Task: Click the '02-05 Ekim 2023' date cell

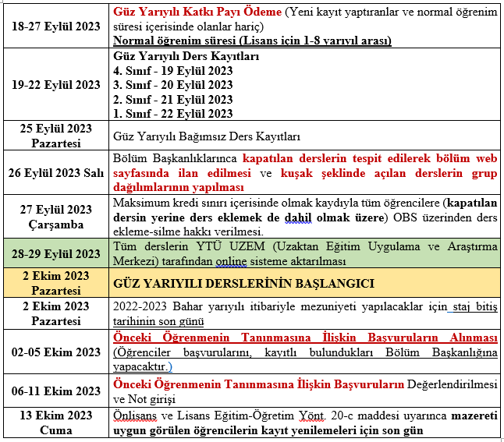Action: pyautogui.click(x=55, y=352)
